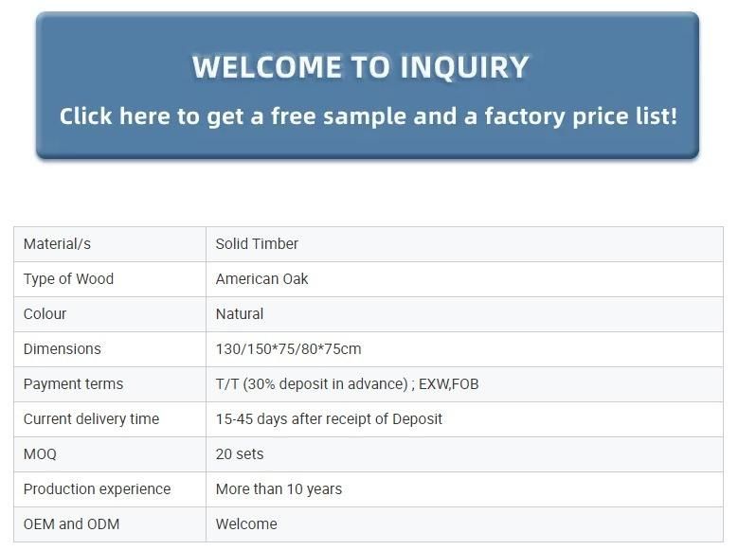Click the American Oak value

(261, 279)
